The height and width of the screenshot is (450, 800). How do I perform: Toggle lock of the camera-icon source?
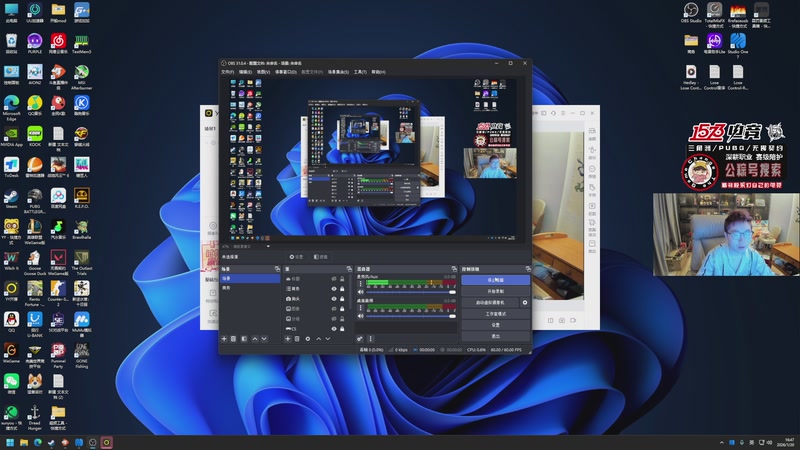click(x=342, y=298)
